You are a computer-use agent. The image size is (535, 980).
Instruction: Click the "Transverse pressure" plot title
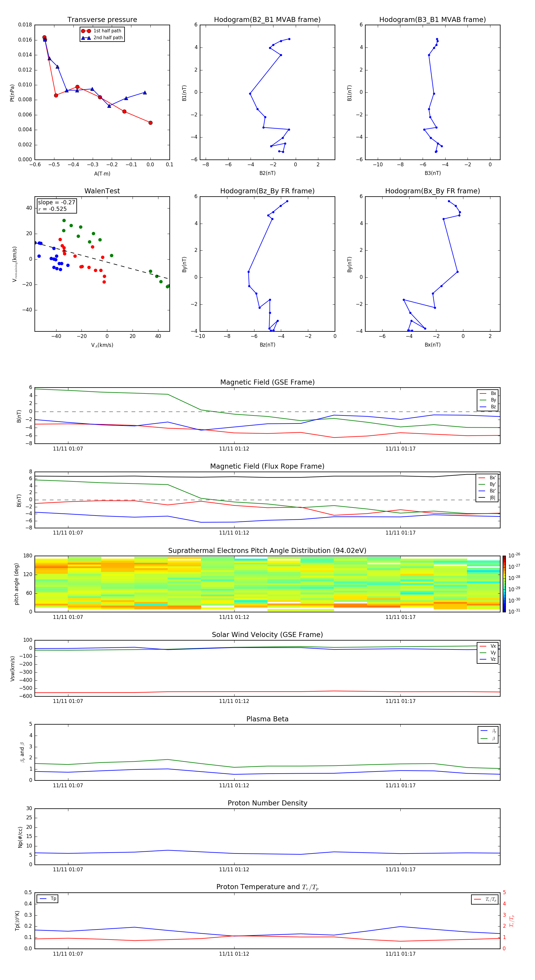pos(102,20)
